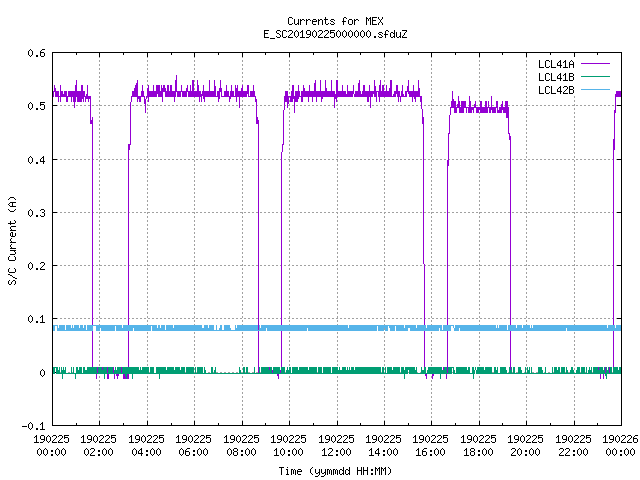Screen dimensions: 640x480
Task: Click the y-axis tick value 0.3
Action: click(x=36, y=213)
